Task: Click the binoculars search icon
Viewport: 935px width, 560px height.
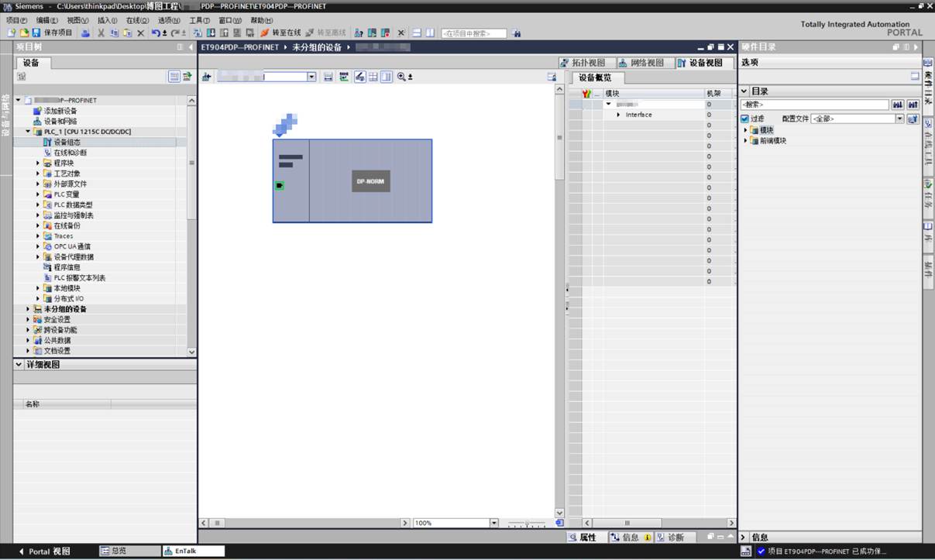Action: tap(517, 33)
